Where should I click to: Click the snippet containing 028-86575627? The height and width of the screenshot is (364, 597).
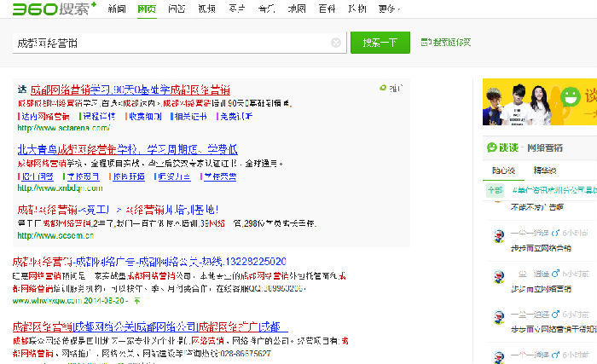click(181, 347)
